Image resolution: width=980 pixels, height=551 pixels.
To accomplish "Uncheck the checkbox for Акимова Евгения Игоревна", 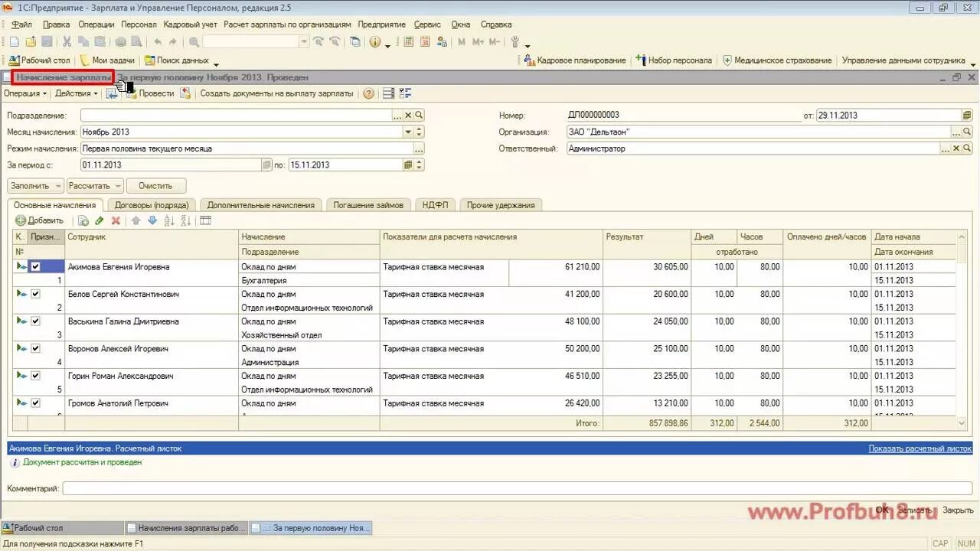I will pos(35,267).
